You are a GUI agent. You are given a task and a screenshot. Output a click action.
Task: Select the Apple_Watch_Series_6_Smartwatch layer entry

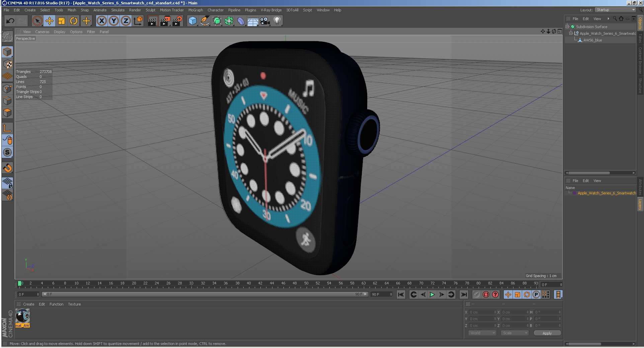[x=607, y=193]
